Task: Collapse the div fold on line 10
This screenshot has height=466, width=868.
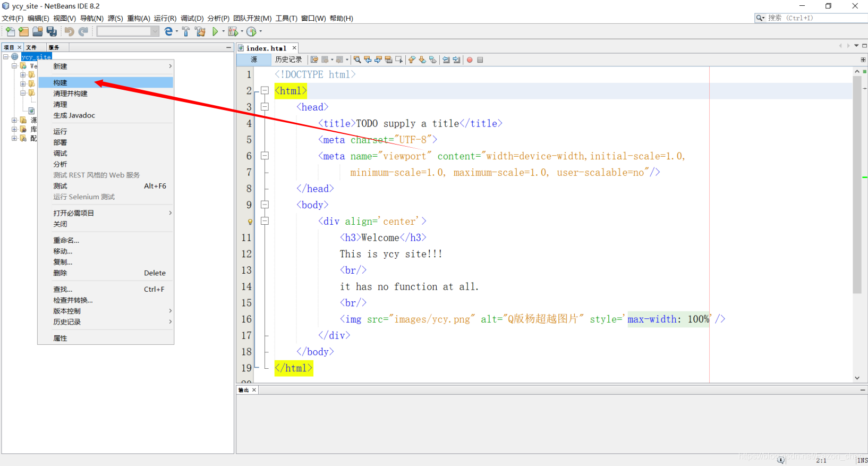Action: click(x=265, y=221)
